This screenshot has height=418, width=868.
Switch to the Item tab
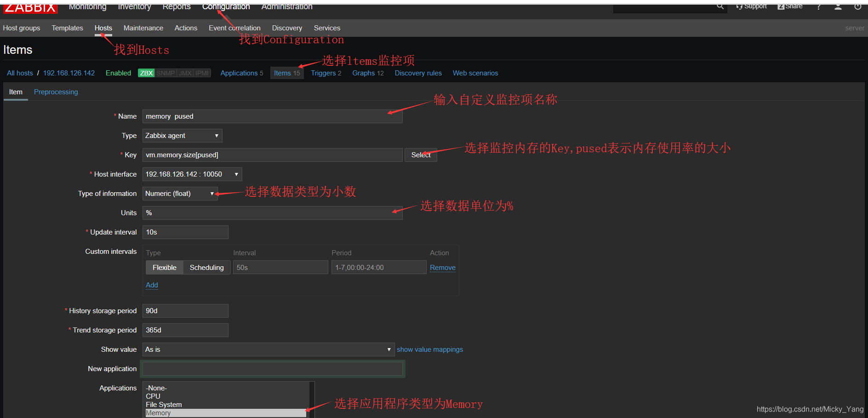pyautogui.click(x=16, y=92)
